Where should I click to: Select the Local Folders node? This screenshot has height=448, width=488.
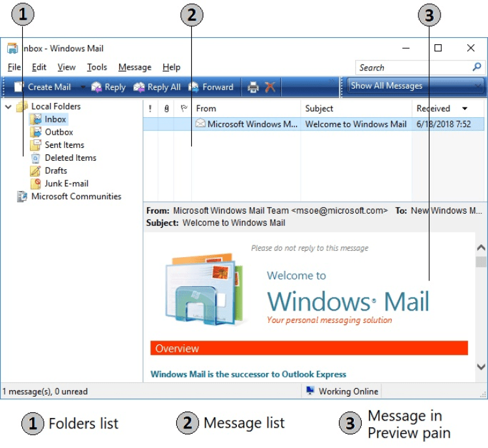tap(56, 106)
